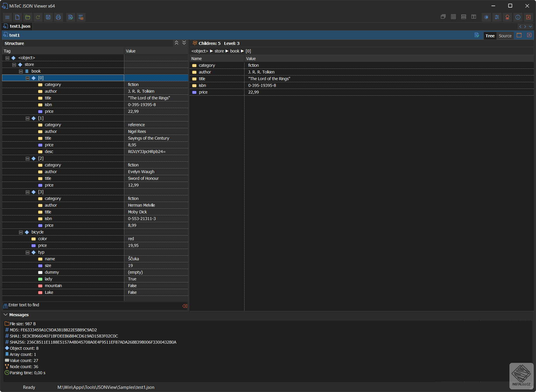Viewport: 536px width, 392px height.
Task: Click the book breadcrumb in the path
Action: tap(235, 51)
